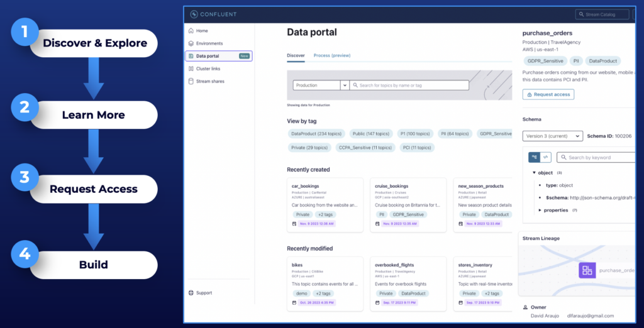Click the search topics by name field
Screen dimensions: 644x328
(409, 85)
